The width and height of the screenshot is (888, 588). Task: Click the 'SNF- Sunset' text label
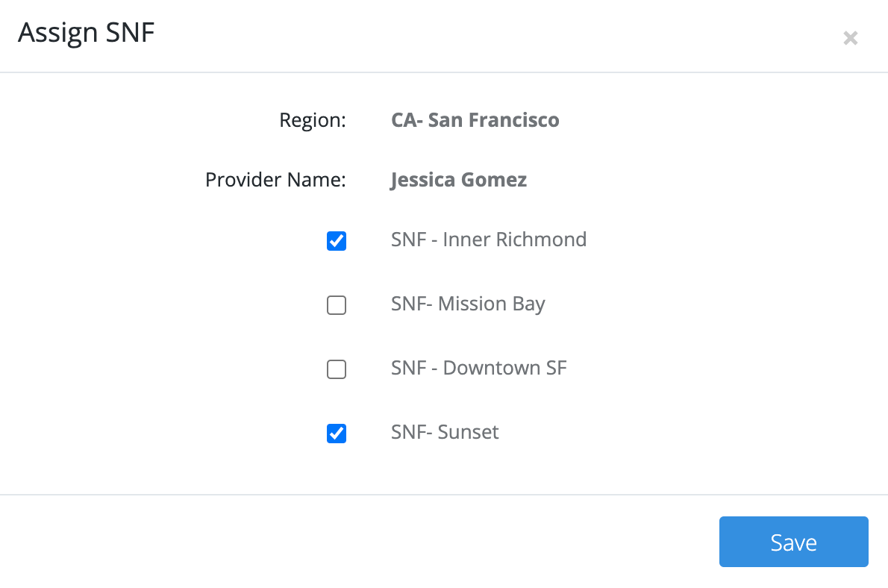445,432
